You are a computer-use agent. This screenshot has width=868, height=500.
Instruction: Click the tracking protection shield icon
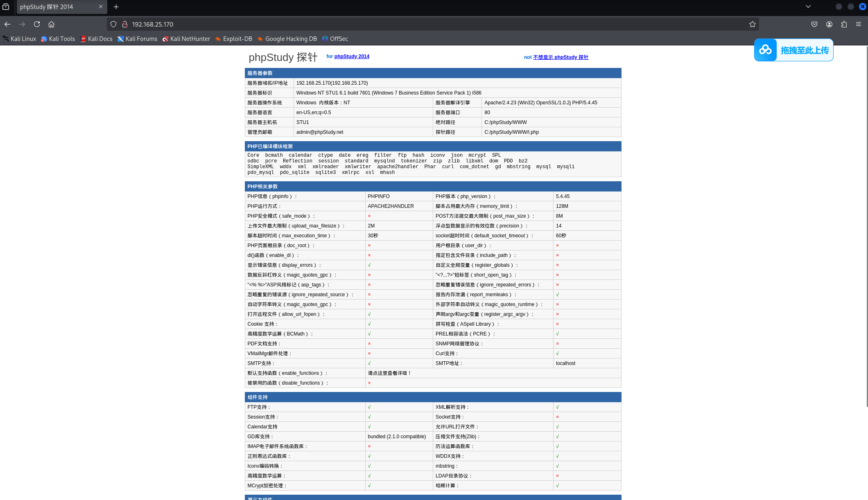(113, 24)
